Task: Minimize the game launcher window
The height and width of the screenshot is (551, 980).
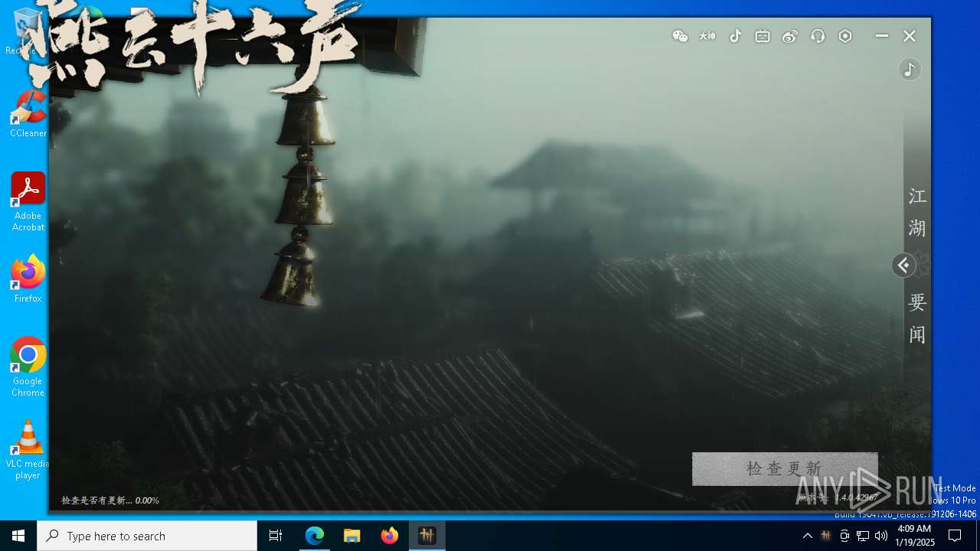Action: click(x=882, y=36)
